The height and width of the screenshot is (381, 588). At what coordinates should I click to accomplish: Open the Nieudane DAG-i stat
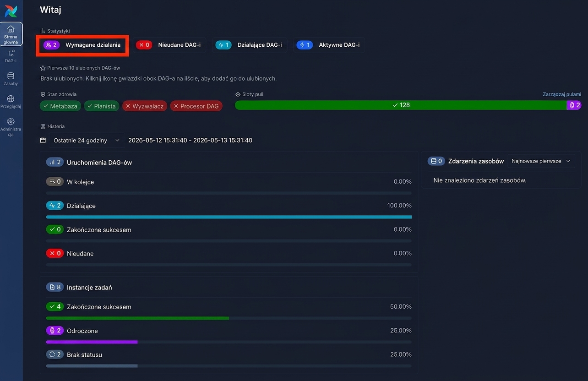[169, 45]
